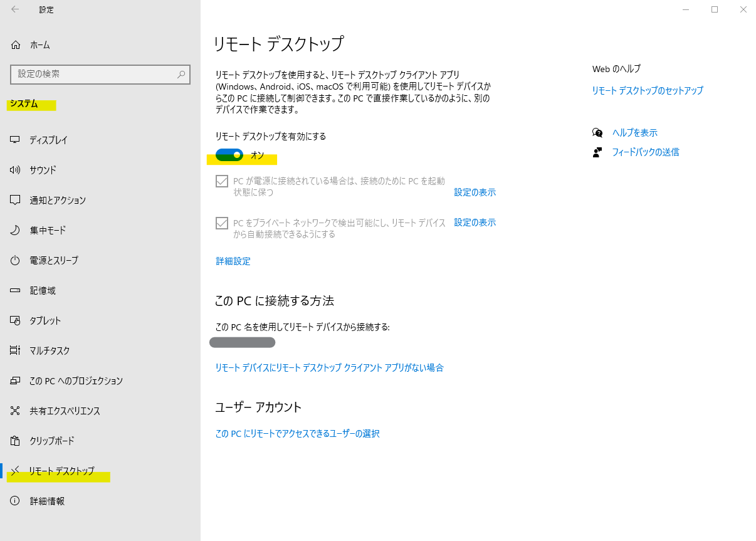The width and height of the screenshot is (756, 541).
Task: Uncheck the keep PC awake checkbox
Action: click(222, 181)
